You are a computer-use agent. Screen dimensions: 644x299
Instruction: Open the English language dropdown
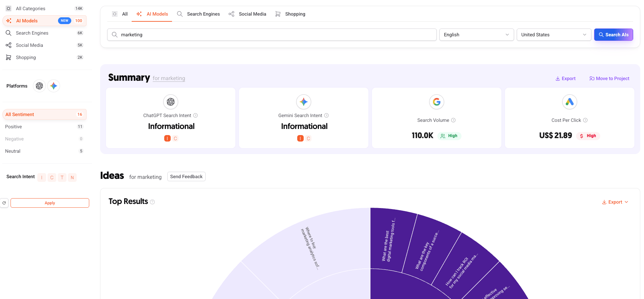(476, 35)
